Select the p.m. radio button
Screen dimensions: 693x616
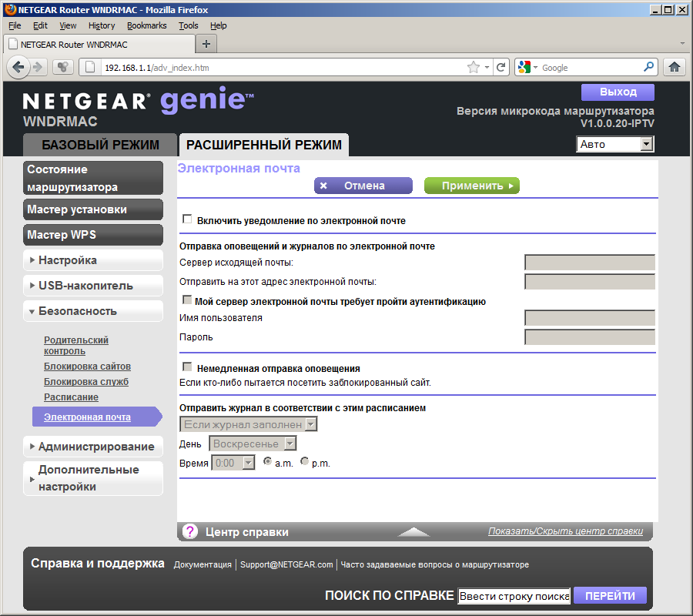pos(304,461)
